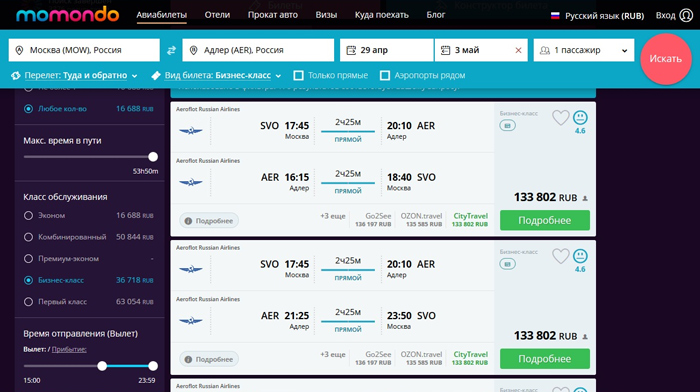Screen dimensions: 700x392
Task: Open user account icon next to Вход
Action: coord(686,15)
